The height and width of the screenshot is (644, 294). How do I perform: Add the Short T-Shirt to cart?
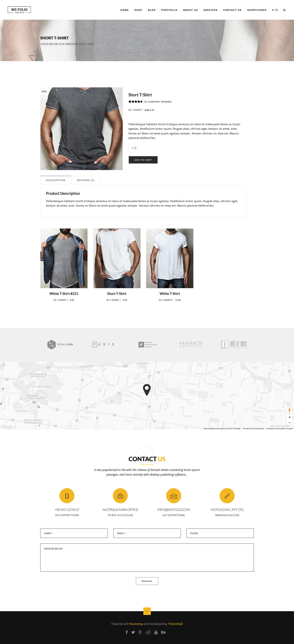(143, 160)
